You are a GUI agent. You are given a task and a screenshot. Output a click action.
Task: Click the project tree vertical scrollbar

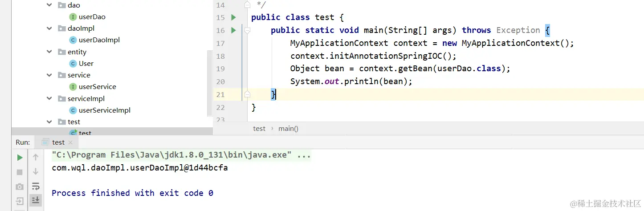pyautogui.click(x=210, y=83)
